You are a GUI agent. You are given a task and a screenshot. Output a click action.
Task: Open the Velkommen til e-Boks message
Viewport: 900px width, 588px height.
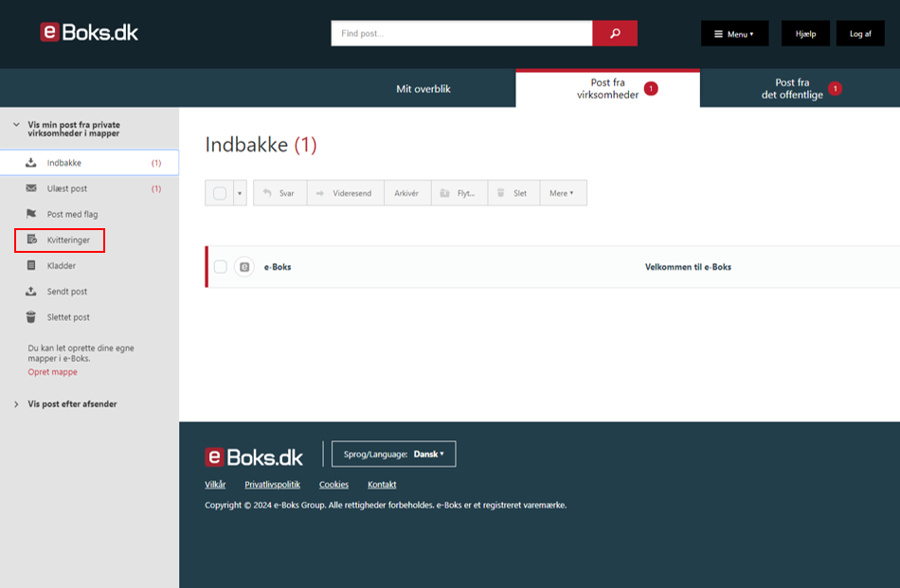tap(688, 267)
